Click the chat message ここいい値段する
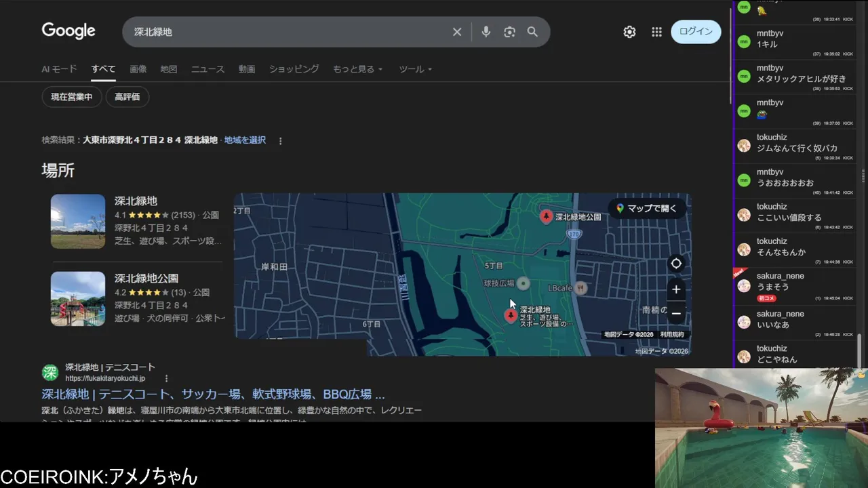 [x=789, y=218]
